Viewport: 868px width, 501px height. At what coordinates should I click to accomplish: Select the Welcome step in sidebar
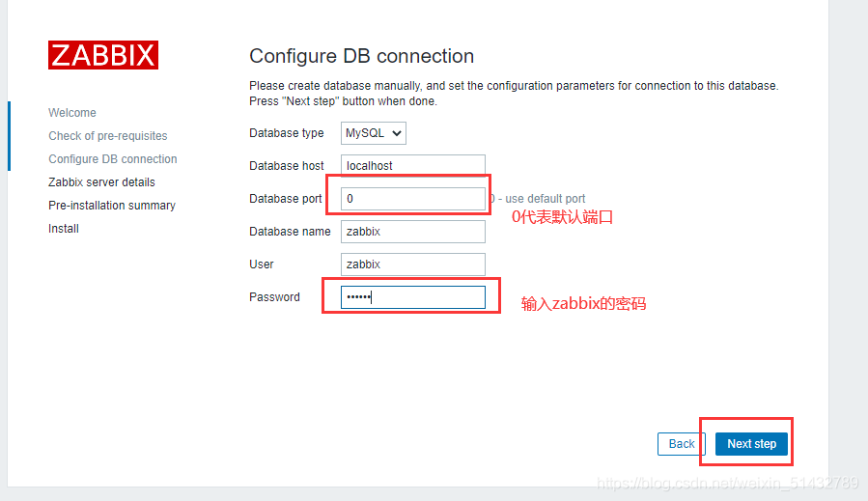point(72,112)
